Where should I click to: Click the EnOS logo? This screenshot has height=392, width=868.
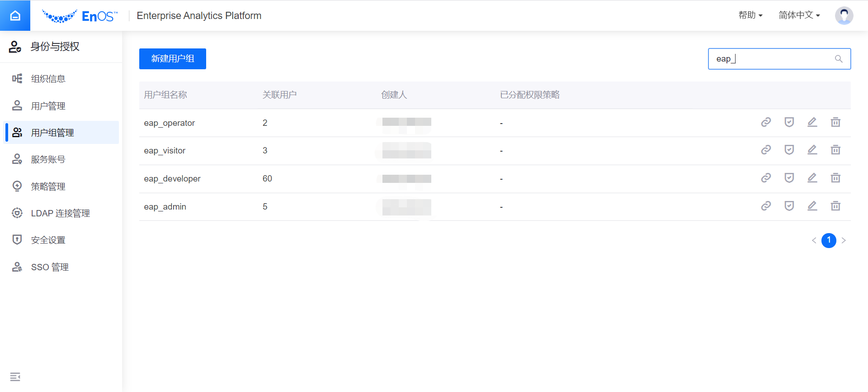point(80,16)
